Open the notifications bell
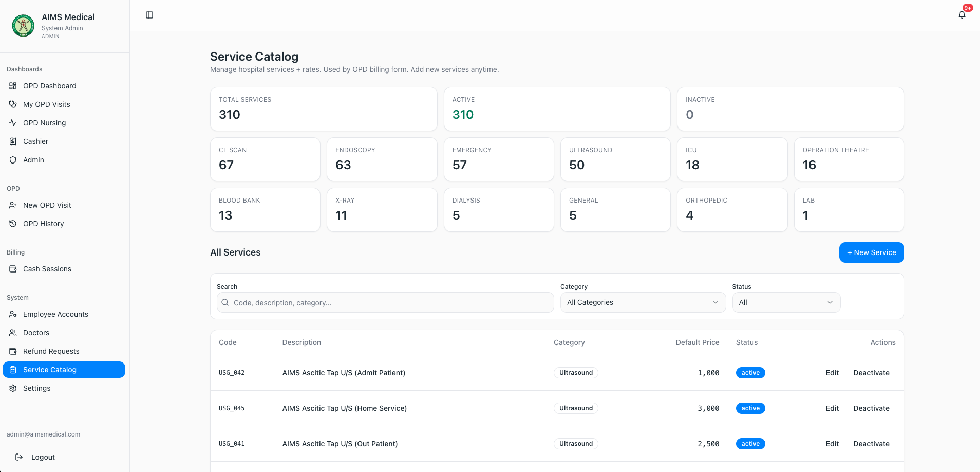The image size is (980, 472). (x=962, y=15)
